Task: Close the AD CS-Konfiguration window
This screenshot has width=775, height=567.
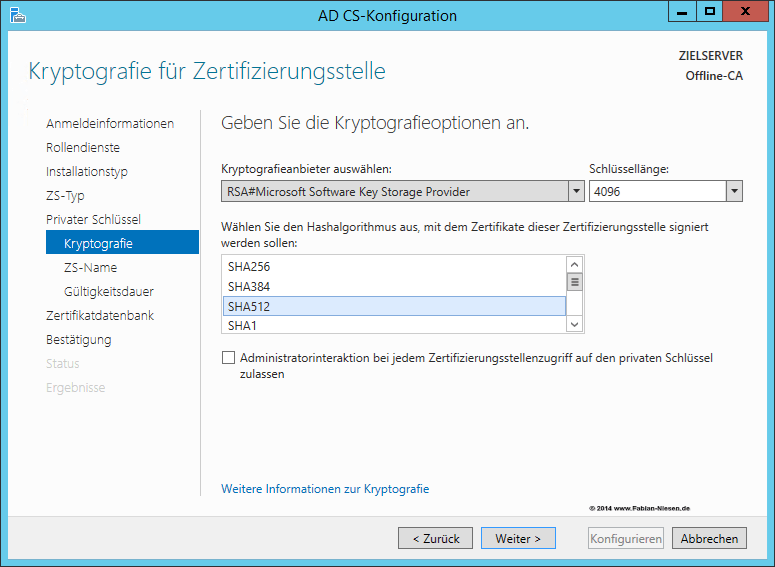Action: [746, 11]
